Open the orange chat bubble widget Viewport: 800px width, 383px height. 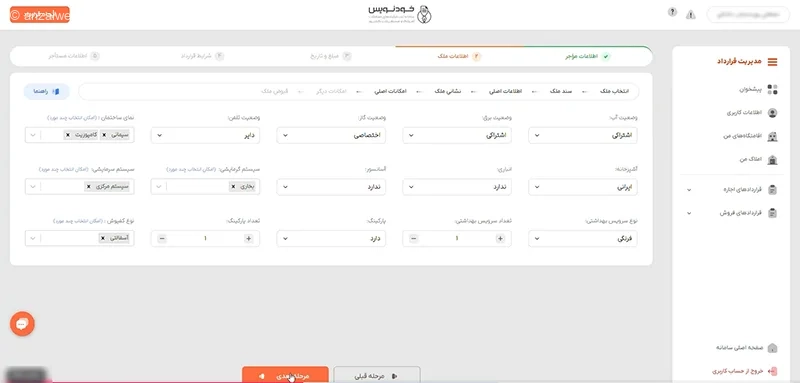[22, 324]
